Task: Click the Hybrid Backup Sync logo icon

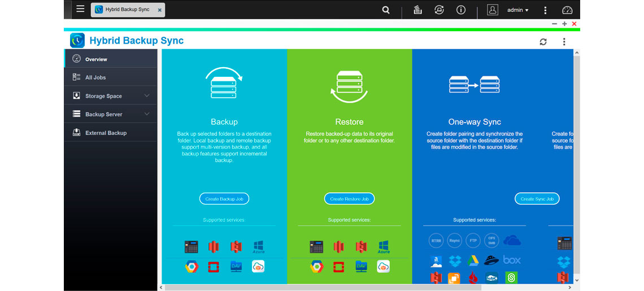Action: coord(77,40)
